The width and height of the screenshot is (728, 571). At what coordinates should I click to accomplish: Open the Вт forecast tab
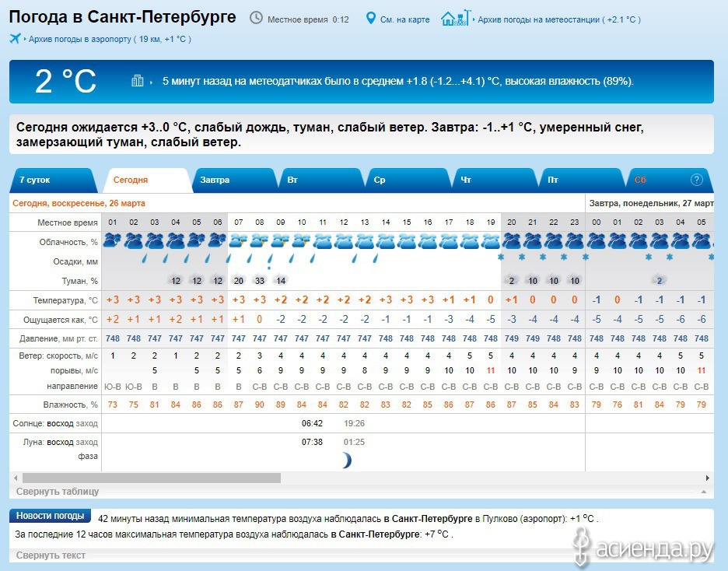click(x=320, y=180)
